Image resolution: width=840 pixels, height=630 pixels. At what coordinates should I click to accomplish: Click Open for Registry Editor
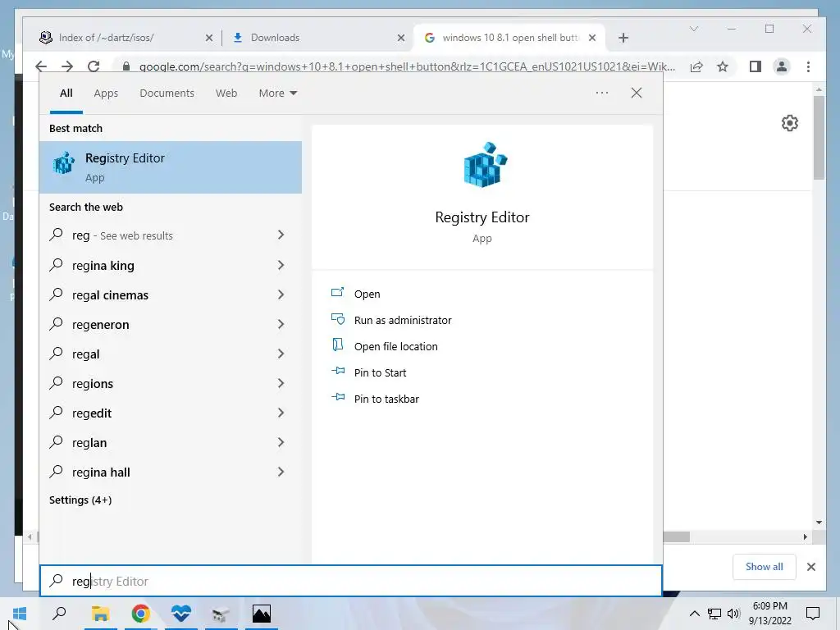tap(367, 294)
